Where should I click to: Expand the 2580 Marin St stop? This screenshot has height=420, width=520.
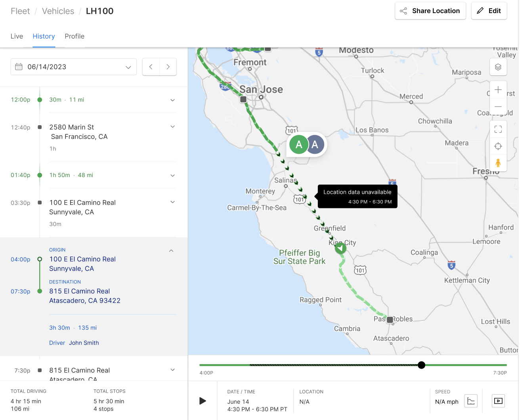pyautogui.click(x=172, y=127)
